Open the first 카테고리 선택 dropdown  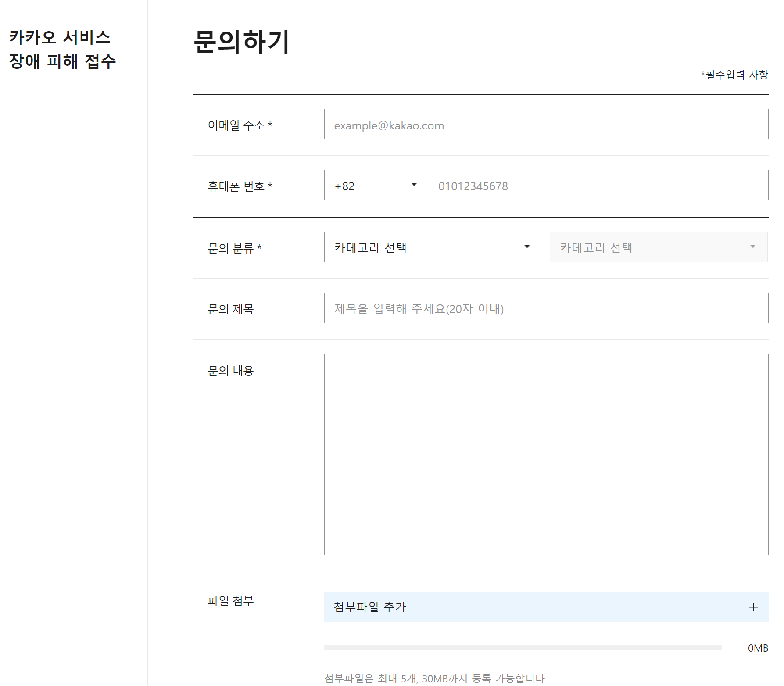tap(433, 247)
